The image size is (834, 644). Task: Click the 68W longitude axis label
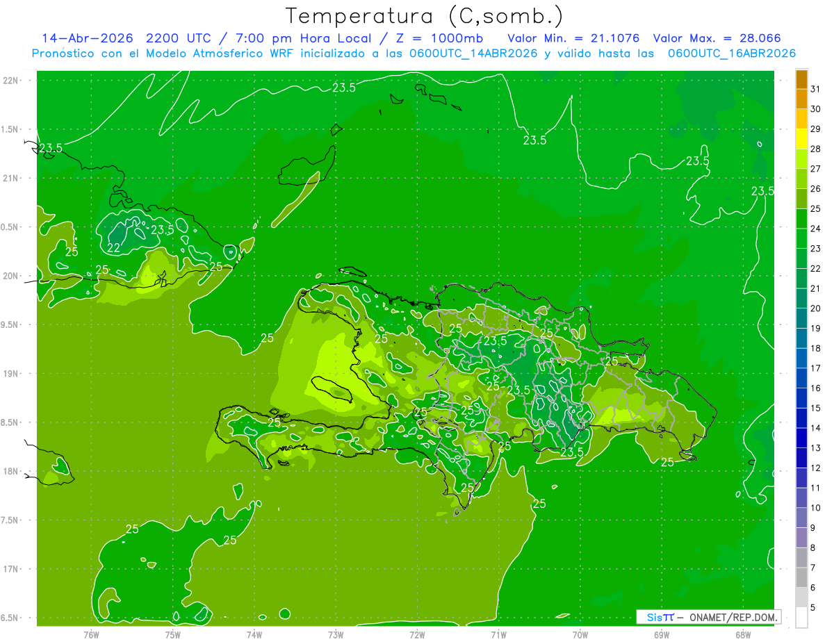(742, 634)
